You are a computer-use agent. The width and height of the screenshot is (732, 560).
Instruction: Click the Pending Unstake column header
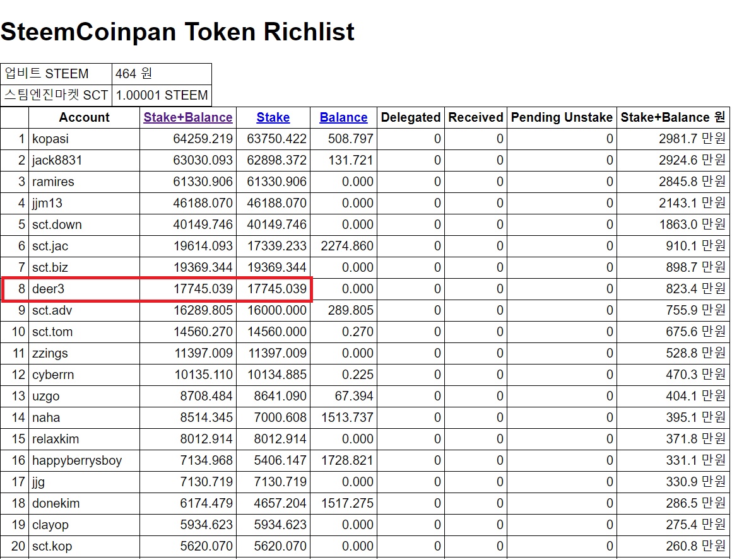(x=562, y=117)
